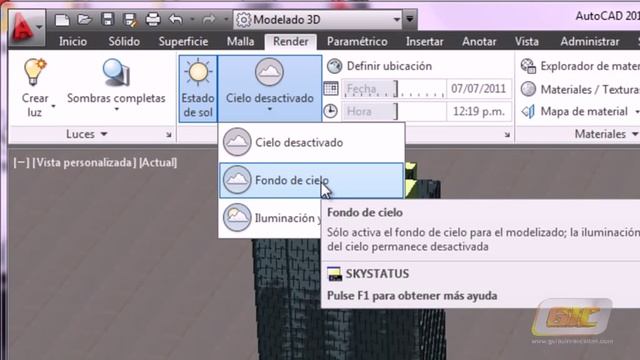Redo with the forward arrow icon
The image size is (640, 360).
(x=209, y=19)
